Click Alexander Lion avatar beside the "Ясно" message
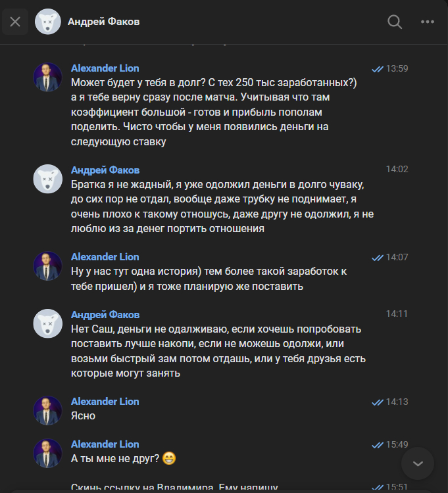448x493 pixels. point(48,410)
